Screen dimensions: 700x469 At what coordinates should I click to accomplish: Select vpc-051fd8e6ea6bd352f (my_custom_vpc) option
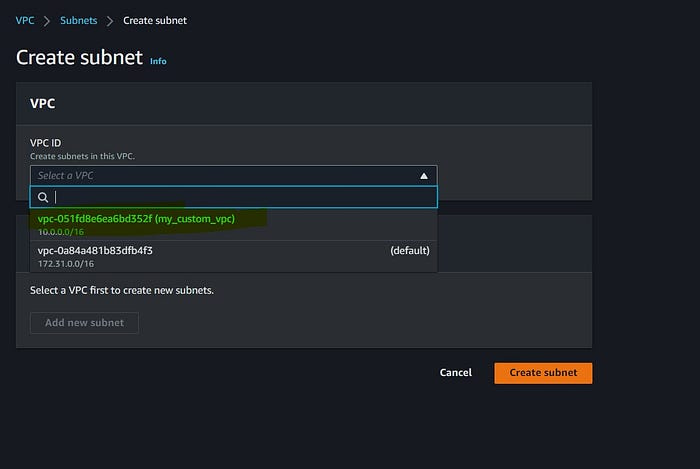tap(233, 224)
